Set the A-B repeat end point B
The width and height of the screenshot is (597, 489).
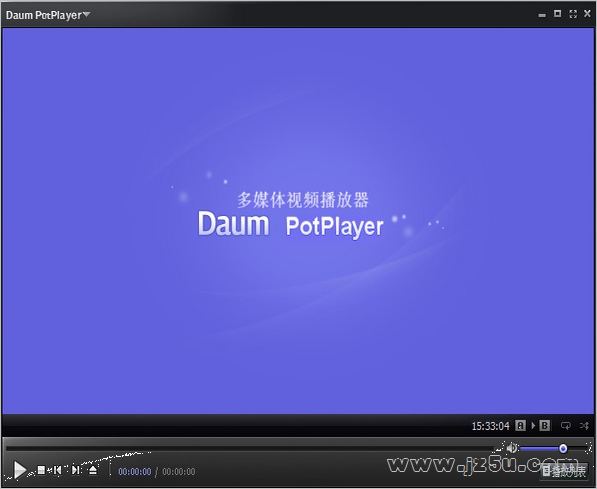coord(544,425)
